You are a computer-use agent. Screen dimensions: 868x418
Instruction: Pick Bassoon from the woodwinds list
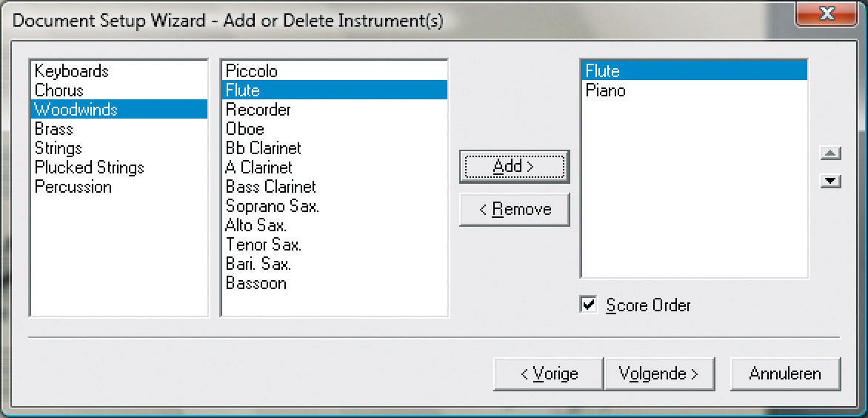click(256, 283)
